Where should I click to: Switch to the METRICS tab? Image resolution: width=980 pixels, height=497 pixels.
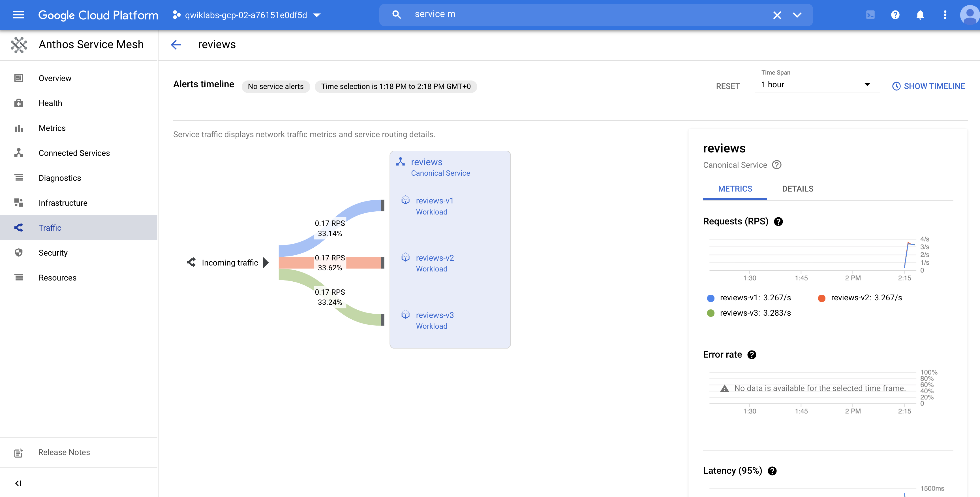tap(735, 189)
